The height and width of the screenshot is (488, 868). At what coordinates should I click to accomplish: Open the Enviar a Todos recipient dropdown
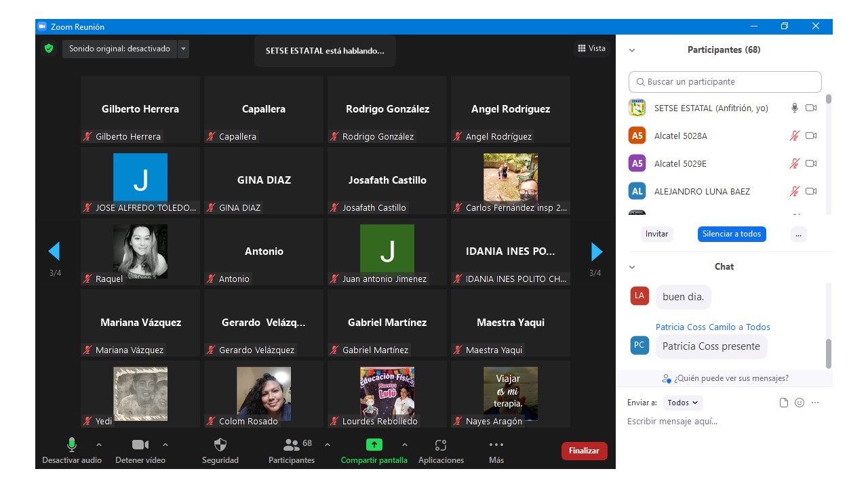[683, 403]
